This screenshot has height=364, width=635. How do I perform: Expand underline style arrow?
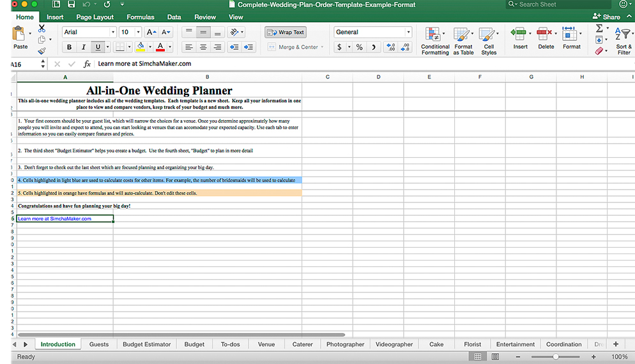click(x=108, y=47)
